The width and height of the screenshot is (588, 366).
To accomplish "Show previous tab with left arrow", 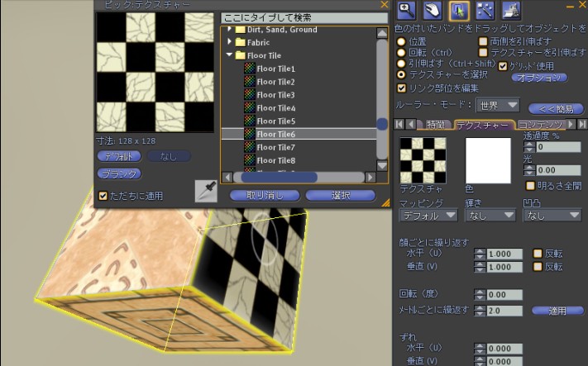I will (x=411, y=124).
